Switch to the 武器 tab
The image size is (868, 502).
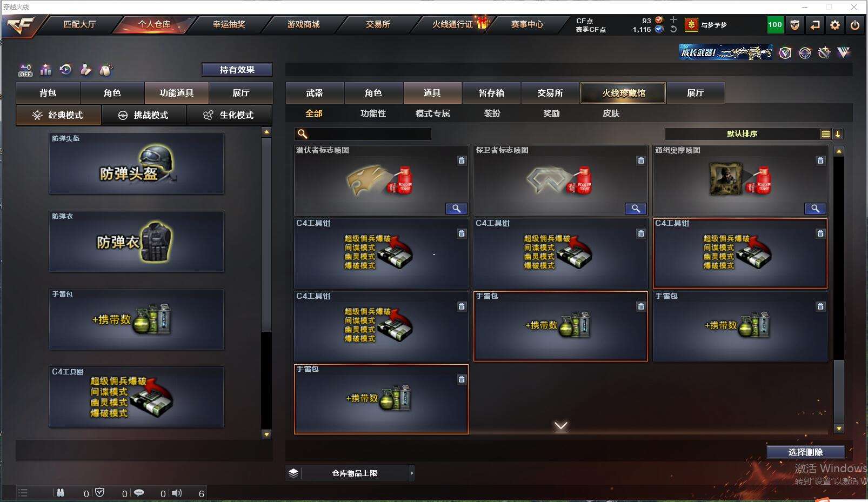click(x=315, y=93)
